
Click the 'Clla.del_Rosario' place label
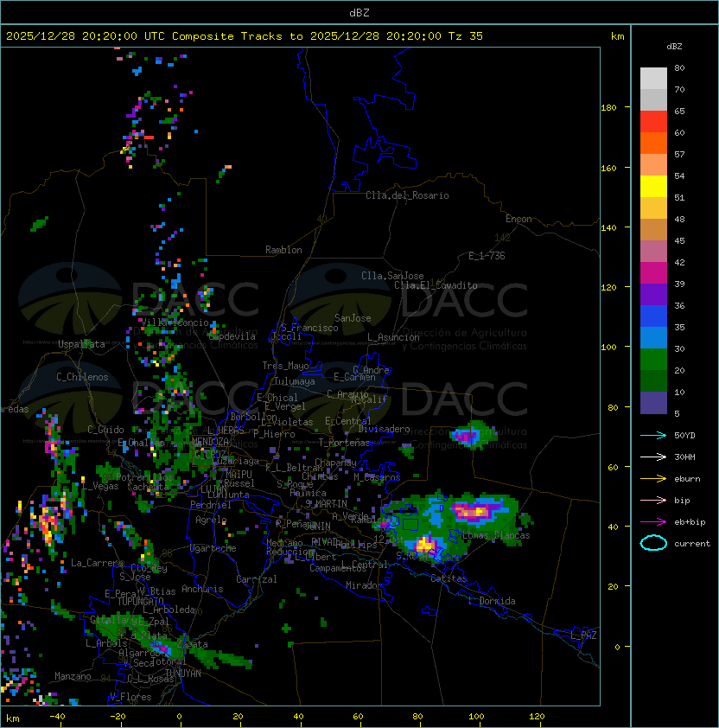click(x=407, y=195)
